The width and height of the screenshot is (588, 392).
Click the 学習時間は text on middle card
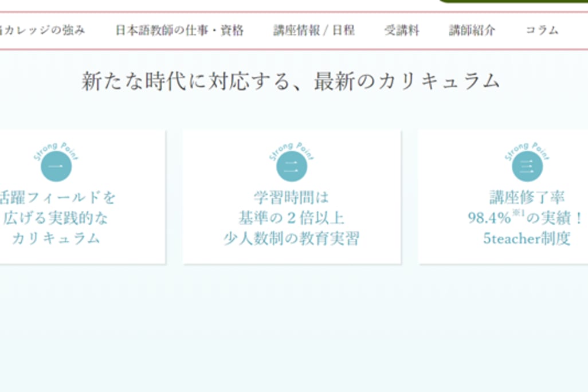(x=291, y=198)
